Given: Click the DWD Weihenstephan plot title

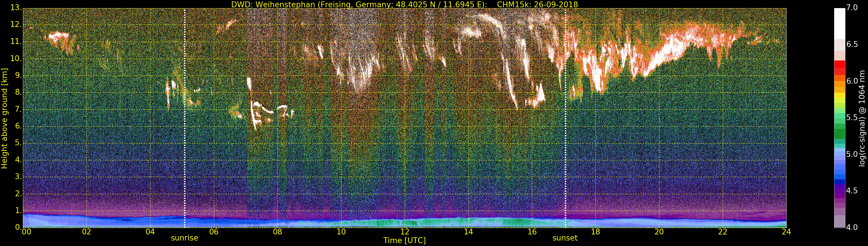Looking at the screenshot, I should [x=404, y=4].
